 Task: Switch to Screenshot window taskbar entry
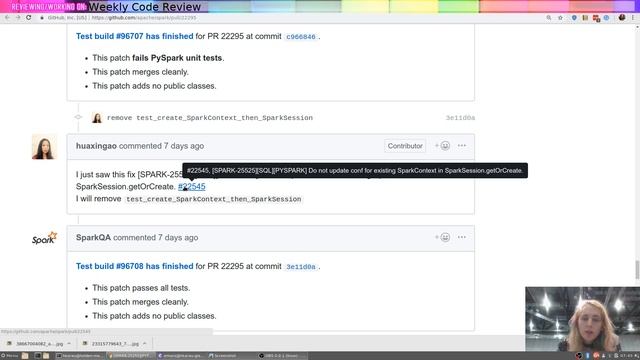(231, 356)
